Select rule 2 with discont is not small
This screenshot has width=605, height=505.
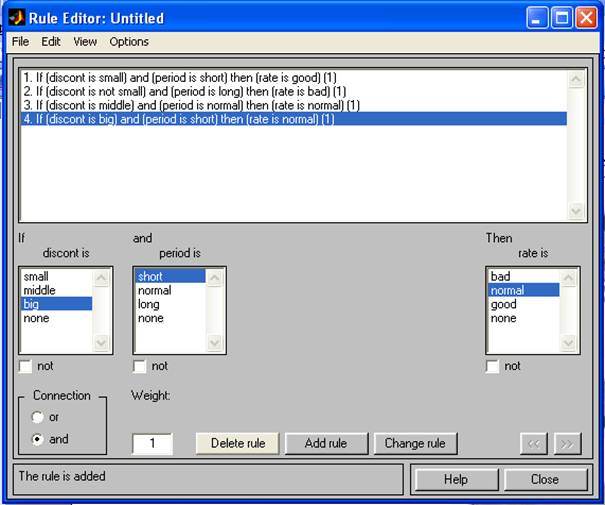294,91
